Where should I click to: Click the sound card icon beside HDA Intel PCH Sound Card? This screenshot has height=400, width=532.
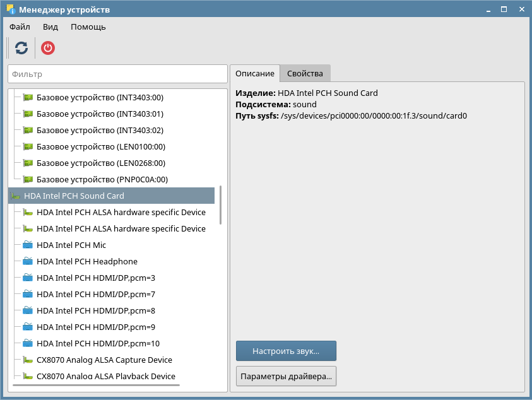tap(15, 196)
